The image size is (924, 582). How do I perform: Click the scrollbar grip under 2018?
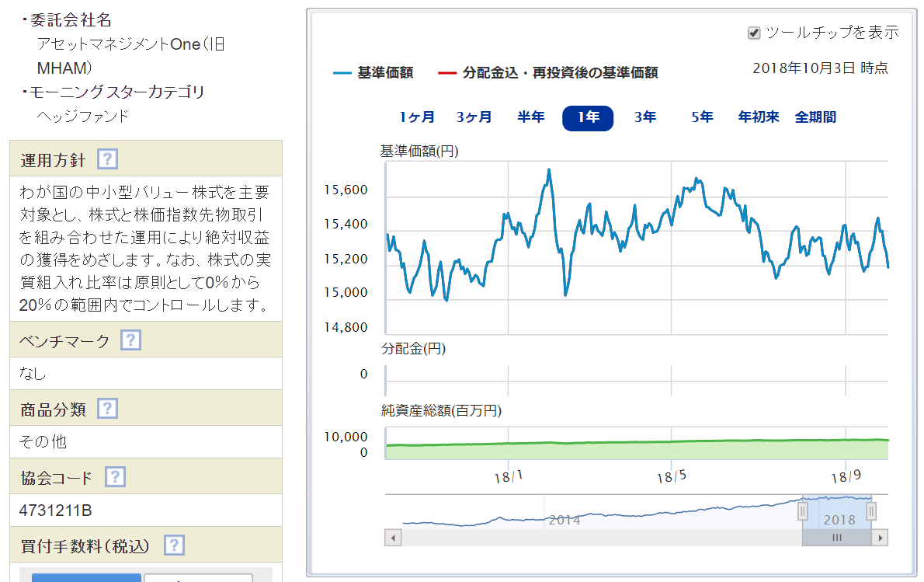pos(836,538)
